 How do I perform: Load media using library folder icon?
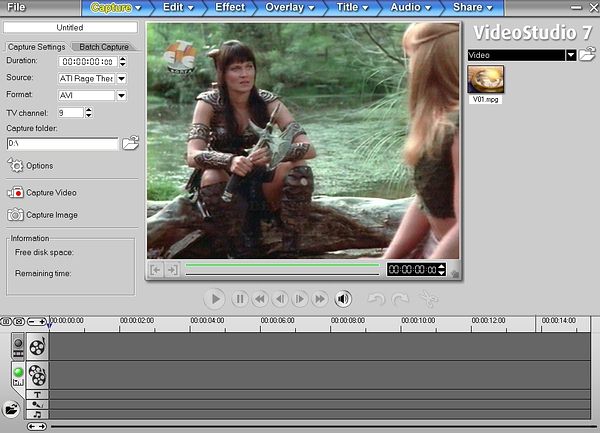click(x=587, y=54)
